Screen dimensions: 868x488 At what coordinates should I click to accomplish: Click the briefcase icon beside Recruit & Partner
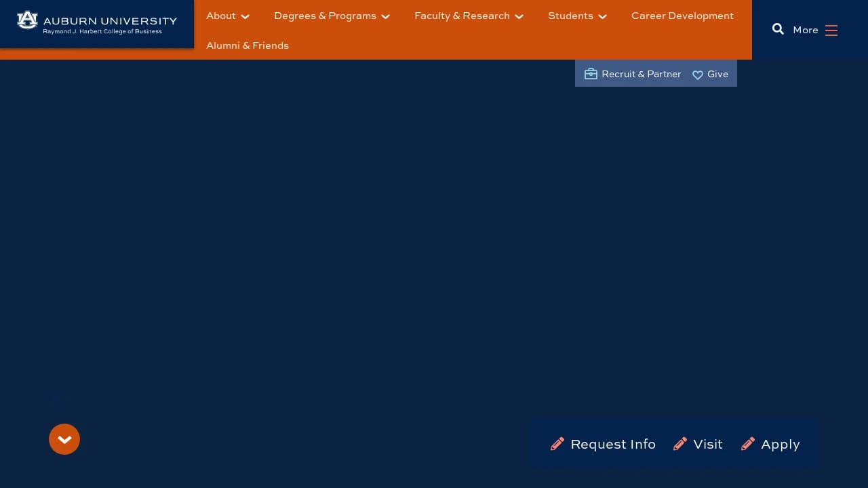click(x=591, y=74)
